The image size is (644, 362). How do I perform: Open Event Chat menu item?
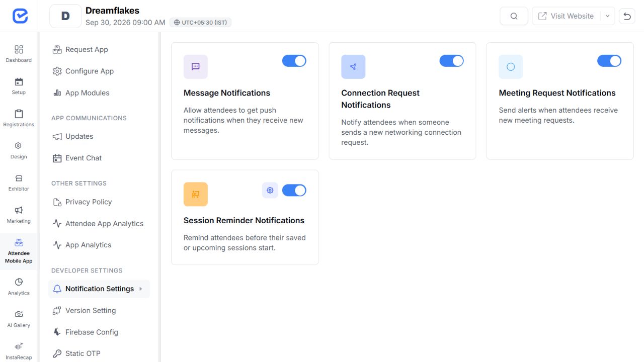point(99,158)
